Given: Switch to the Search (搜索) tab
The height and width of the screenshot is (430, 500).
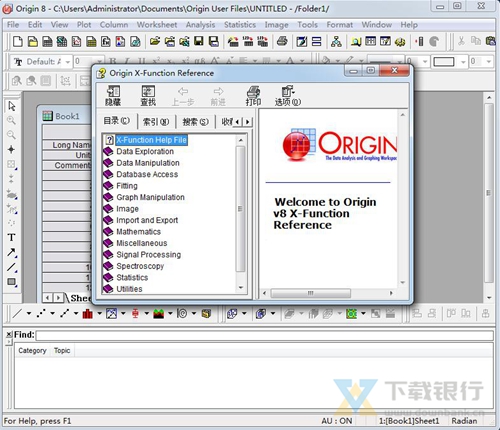Looking at the screenshot, I should pyautogui.click(x=195, y=122).
